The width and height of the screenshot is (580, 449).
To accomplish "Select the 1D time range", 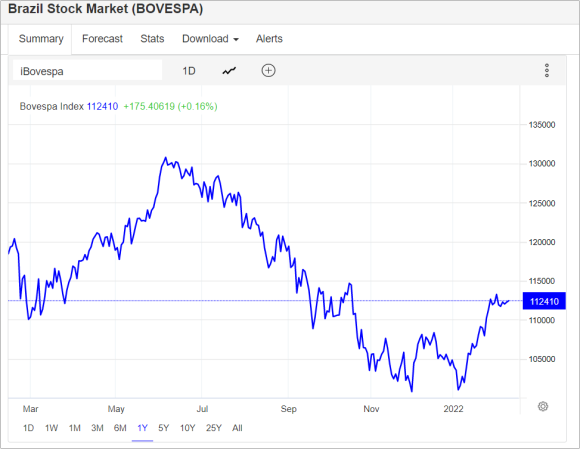I will point(28,428).
